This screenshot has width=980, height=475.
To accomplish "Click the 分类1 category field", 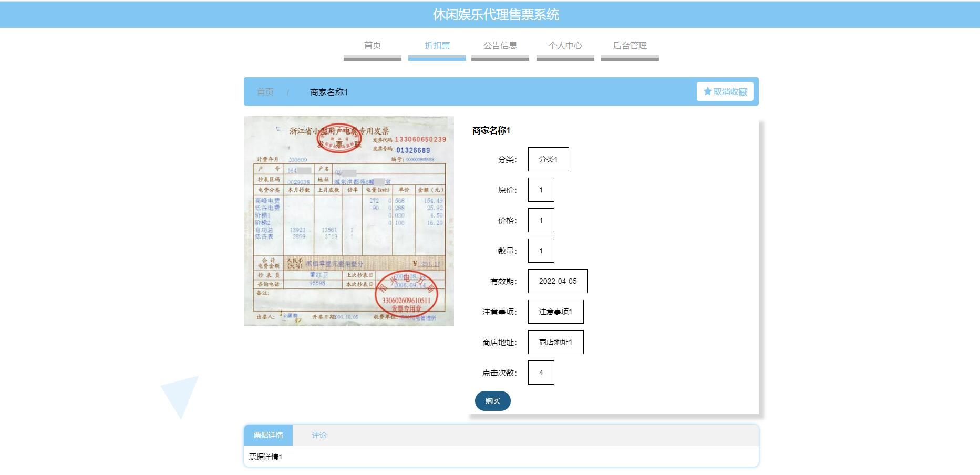I will click(548, 159).
